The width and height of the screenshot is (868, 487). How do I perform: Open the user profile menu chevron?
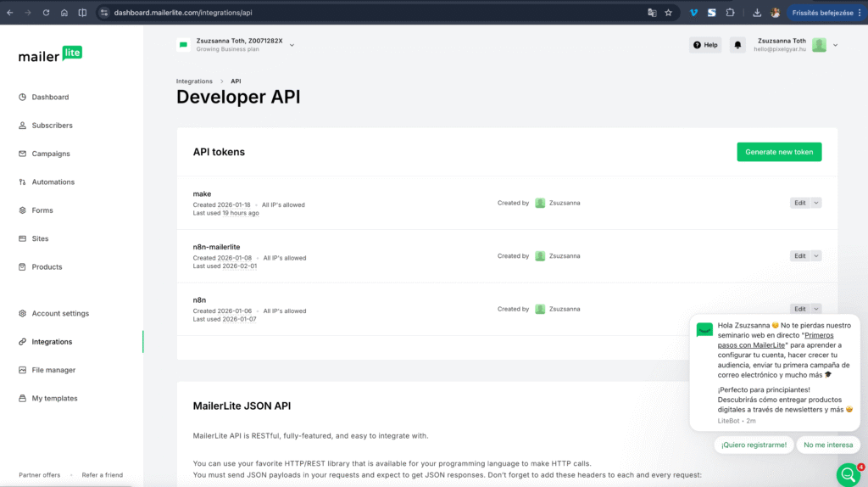click(836, 45)
